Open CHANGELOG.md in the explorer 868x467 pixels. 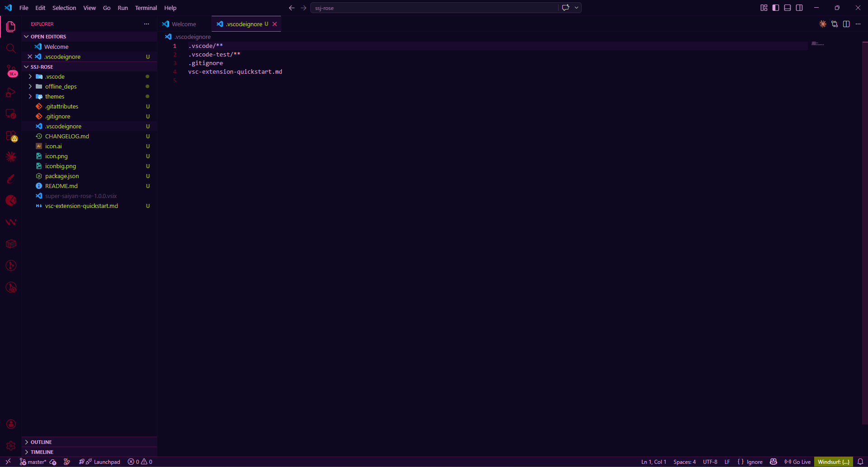(89, 137)
